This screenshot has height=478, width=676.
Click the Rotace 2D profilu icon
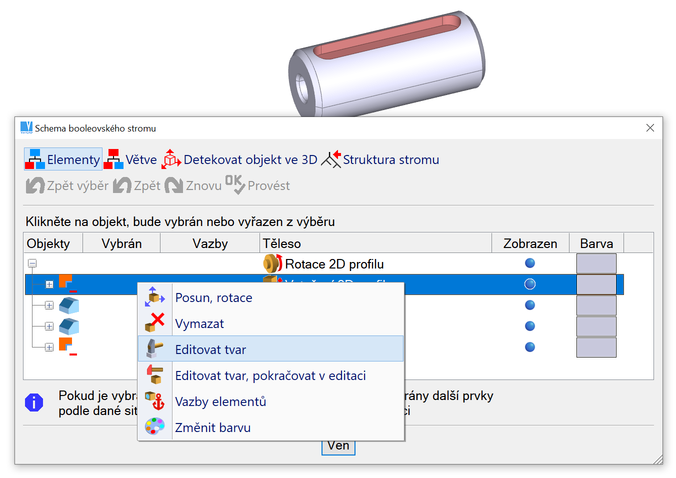pos(272,264)
